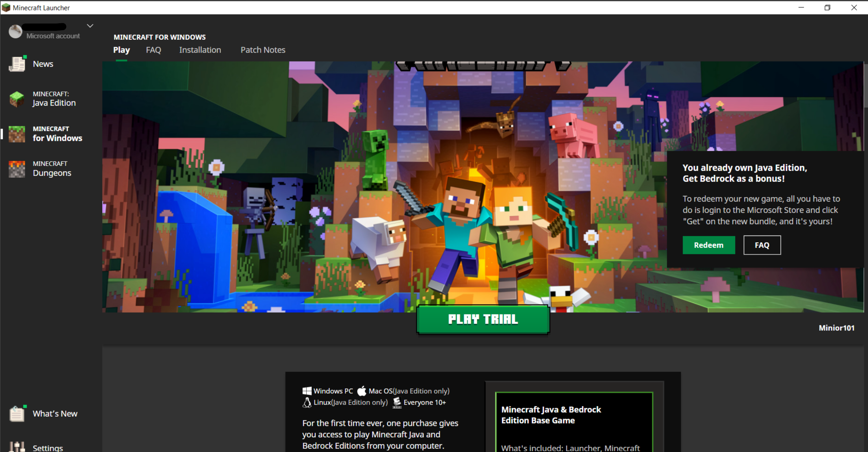Select the Java & Bedrock Edition Base Game card
The width and height of the screenshot is (868, 452).
click(x=574, y=422)
